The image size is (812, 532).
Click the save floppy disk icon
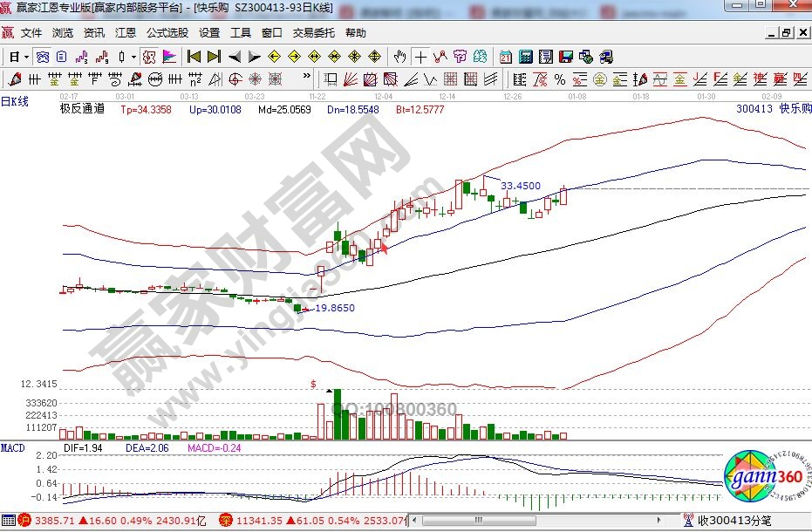click(x=565, y=57)
